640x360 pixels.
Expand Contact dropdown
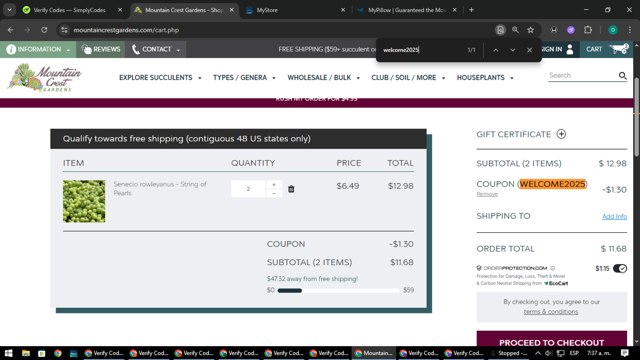click(156, 49)
